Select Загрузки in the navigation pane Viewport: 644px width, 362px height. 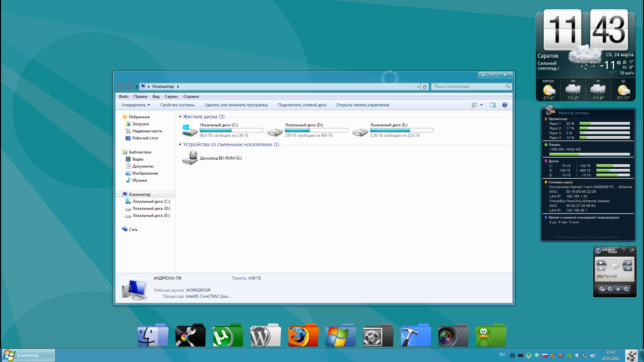(140, 124)
